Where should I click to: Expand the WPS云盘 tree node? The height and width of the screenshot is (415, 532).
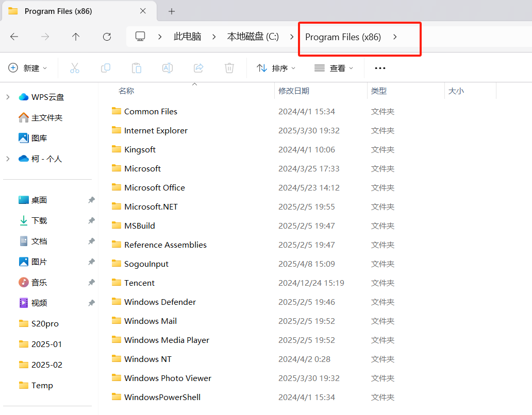[8, 97]
